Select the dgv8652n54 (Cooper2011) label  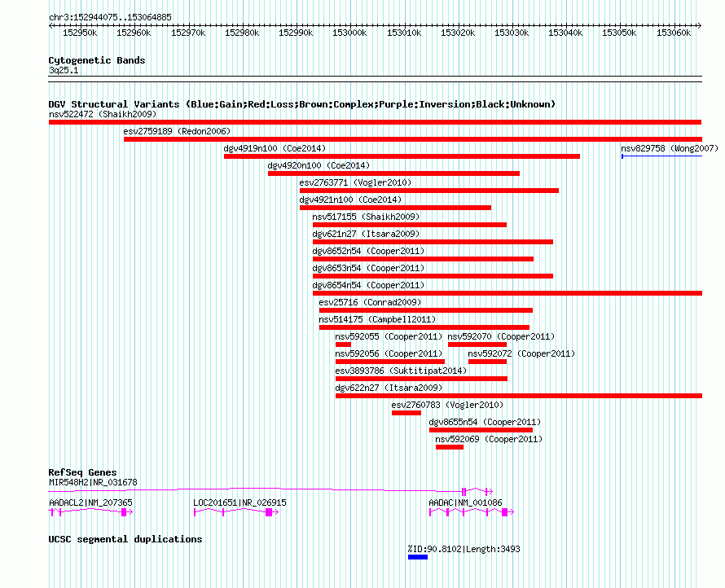coord(368,251)
